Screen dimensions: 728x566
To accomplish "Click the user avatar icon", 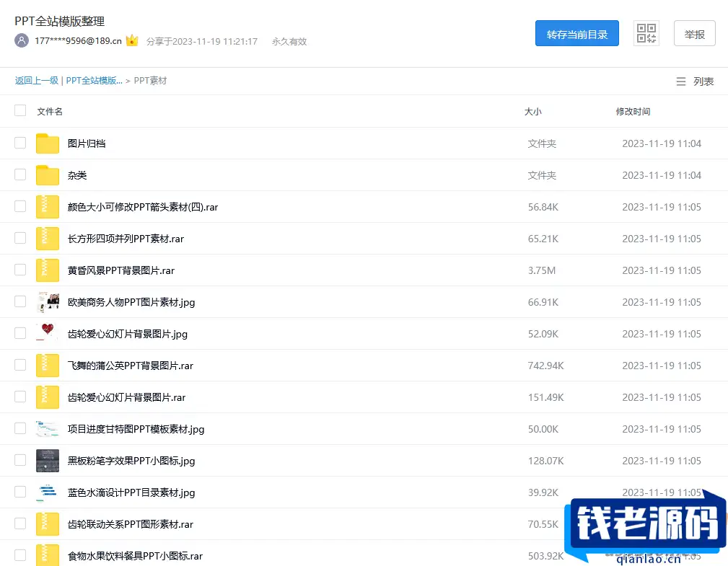I will [22, 41].
